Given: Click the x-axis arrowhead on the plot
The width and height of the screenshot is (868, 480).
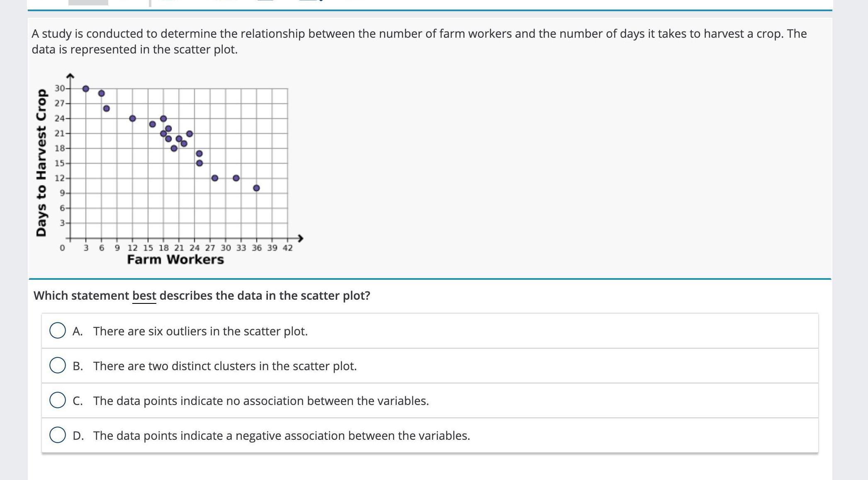Looking at the screenshot, I should tap(300, 238).
